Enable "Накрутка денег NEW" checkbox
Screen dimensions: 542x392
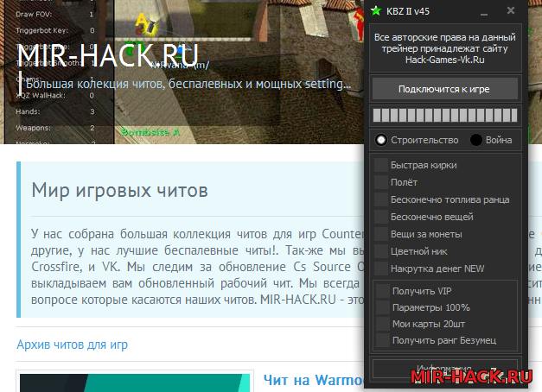381,269
